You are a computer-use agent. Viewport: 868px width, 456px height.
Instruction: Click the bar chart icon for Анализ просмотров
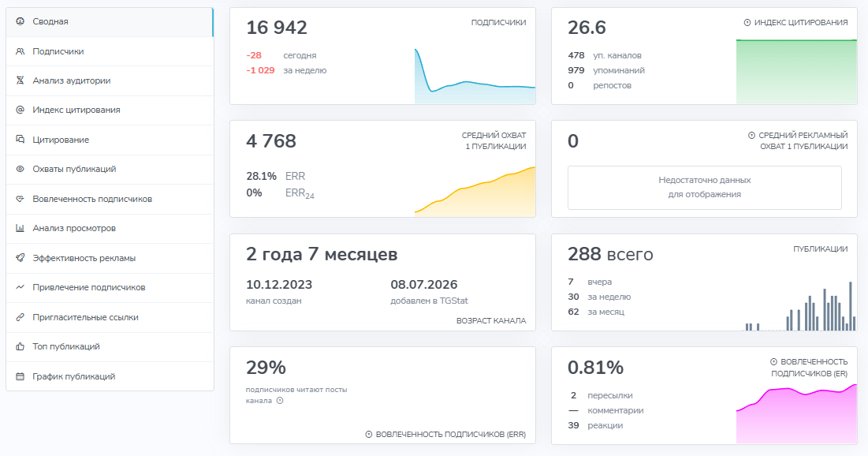(x=20, y=228)
